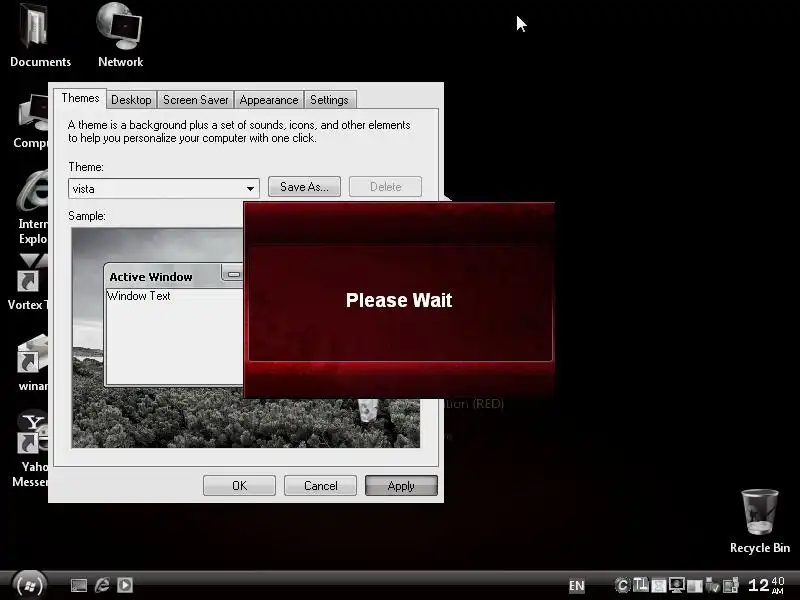Open the Screen Saver tab
Viewport: 800px width, 600px height.
(195, 100)
